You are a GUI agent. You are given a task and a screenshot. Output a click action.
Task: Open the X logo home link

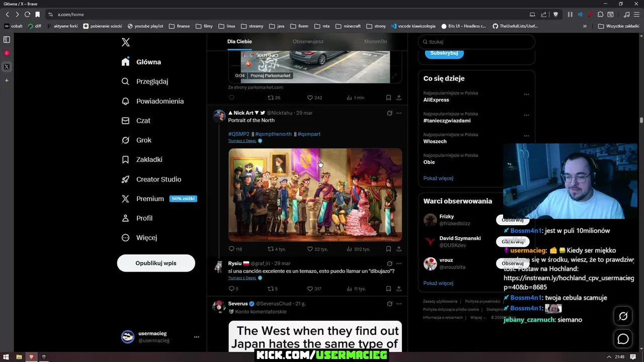(x=126, y=42)
